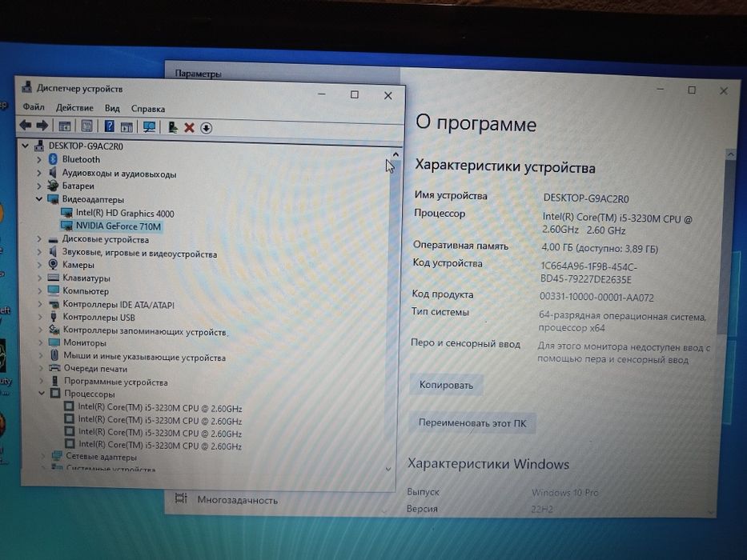Expand Контроллеры IDE ATA/ATAPI category

pos(40,304)
